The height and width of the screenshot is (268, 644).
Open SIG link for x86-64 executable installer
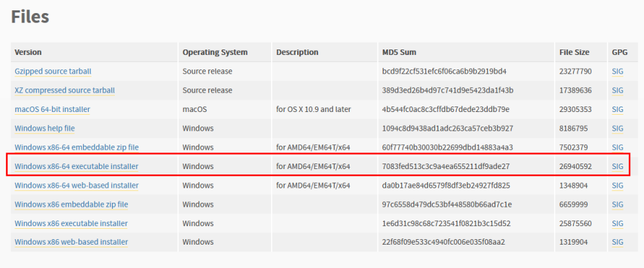617,166
